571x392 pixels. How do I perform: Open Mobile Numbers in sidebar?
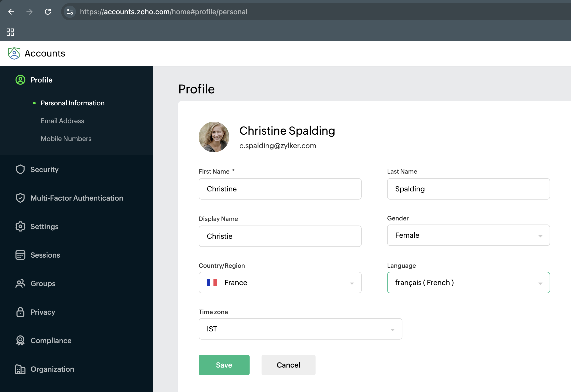(66, 139)
